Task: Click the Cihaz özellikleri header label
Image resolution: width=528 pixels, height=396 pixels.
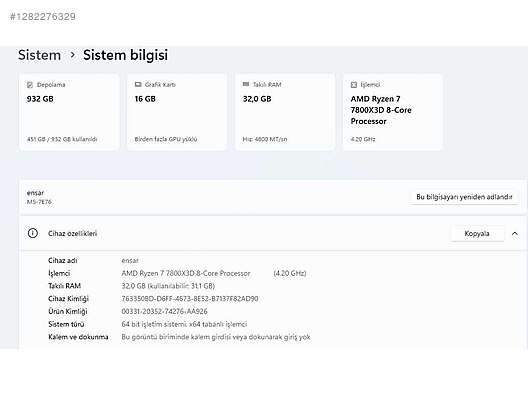Action: click(72, 233)
